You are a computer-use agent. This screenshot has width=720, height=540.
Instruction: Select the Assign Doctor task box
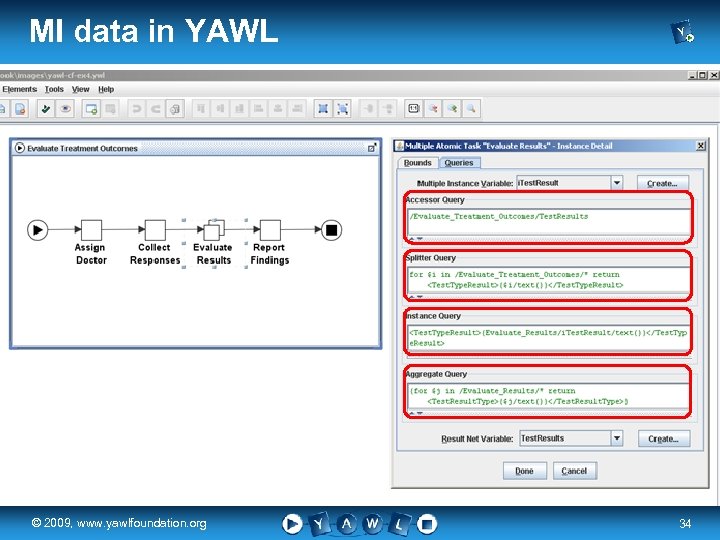(91, 230)
